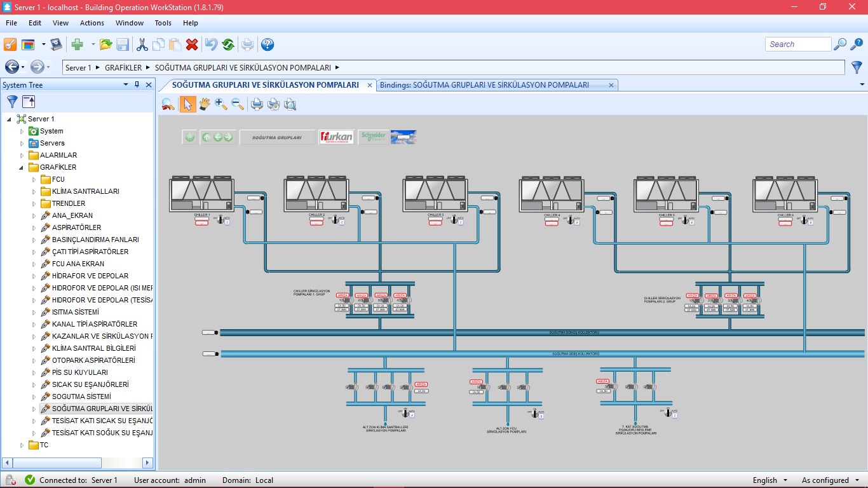Click the zoom in magnifier
Screen dimensions: 868x488
[x=221, y=104]
